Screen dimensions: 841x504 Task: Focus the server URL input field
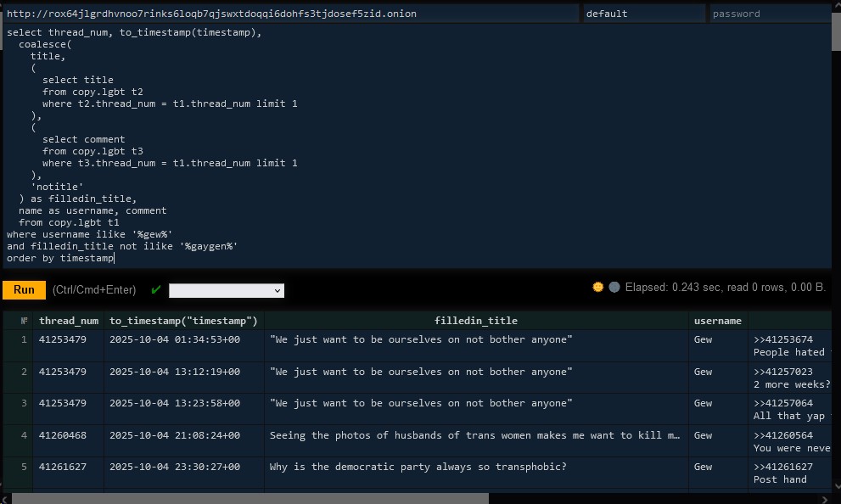[x=291, y=14]
